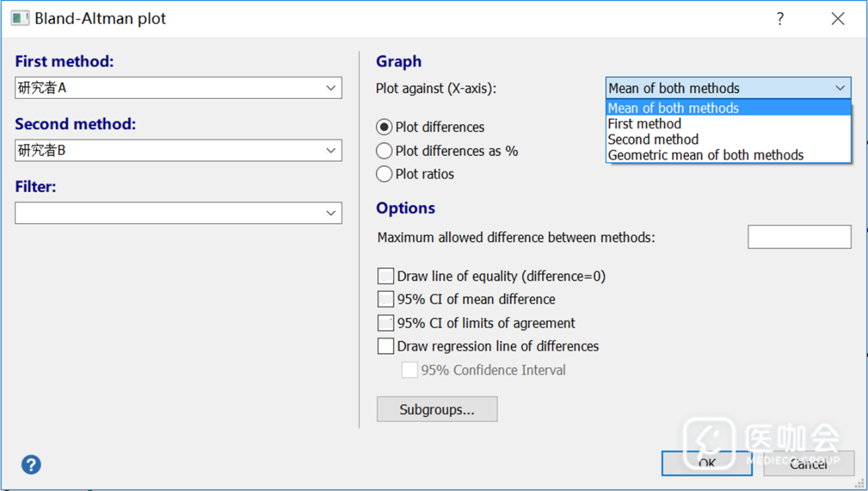Screen dimensions: 868x491
Task: Select First method from the dropdown list
Action: (x=644, y=124)
